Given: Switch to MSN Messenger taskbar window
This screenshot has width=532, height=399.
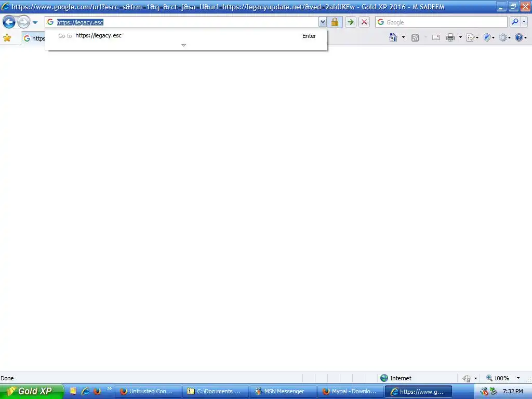Looking at the screenshot, I should tap(282, 392).
